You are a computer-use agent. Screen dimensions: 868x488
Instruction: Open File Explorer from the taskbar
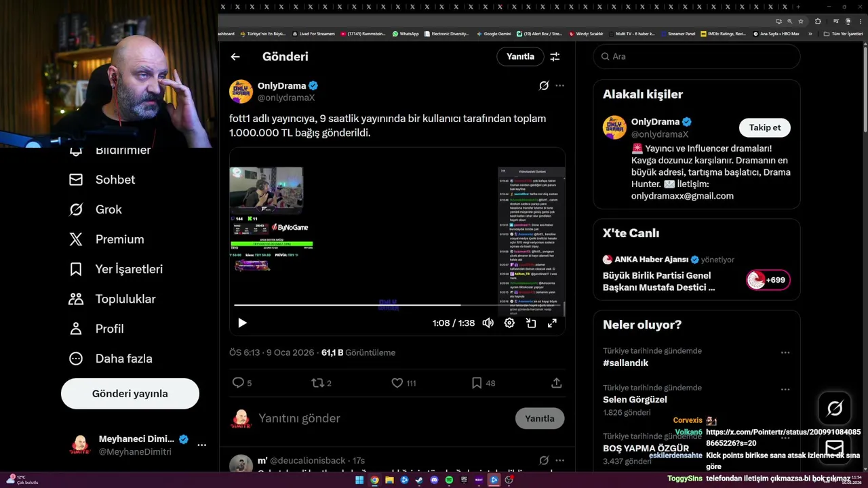coord(389,480)
